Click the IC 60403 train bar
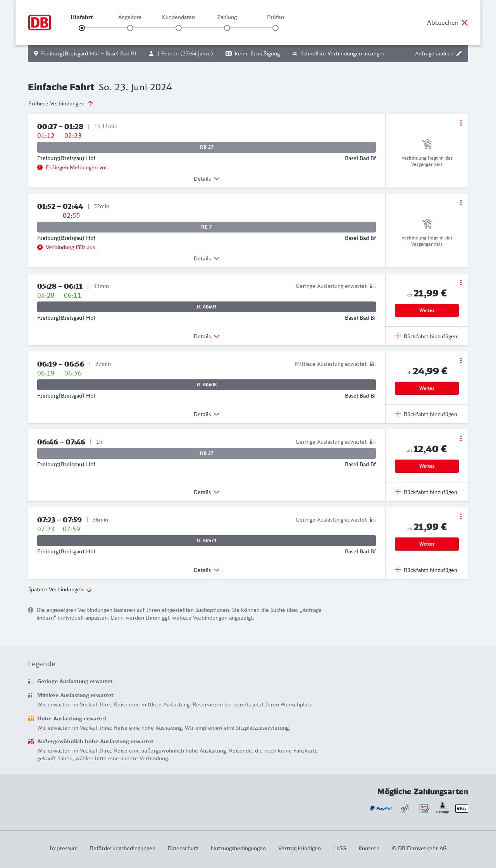 [x=207, y=307]
